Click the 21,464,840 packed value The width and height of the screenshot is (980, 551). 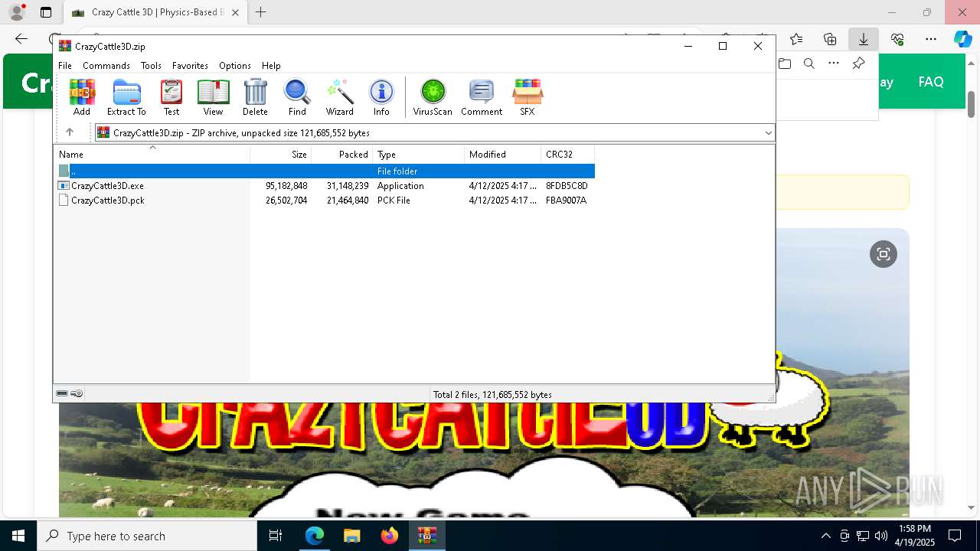click(348, 201)
